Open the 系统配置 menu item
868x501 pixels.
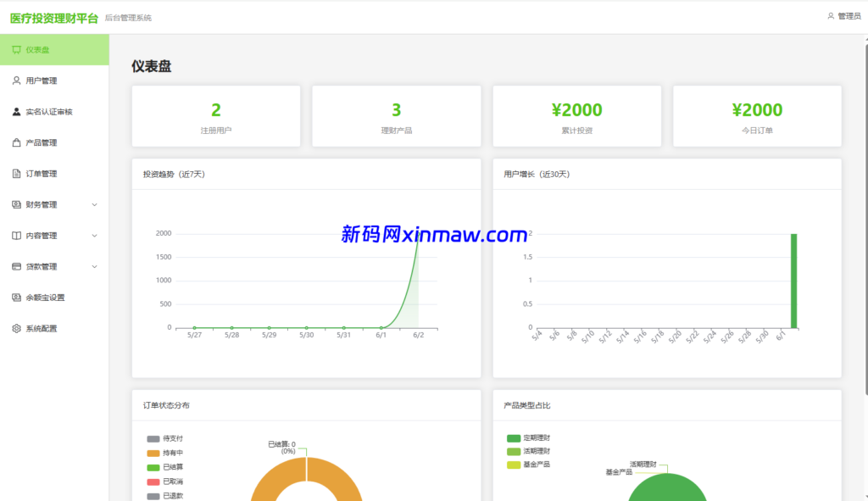coord(54,329)
